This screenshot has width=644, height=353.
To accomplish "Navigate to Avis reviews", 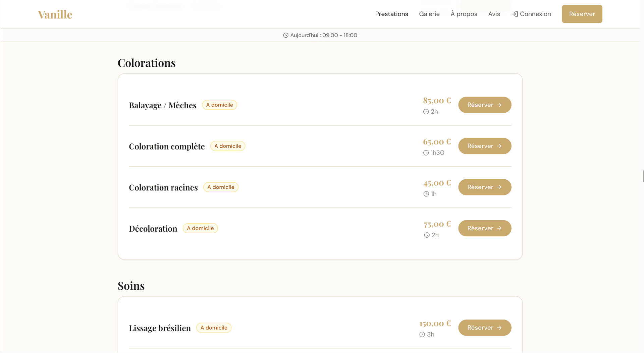I will tap(494, 14).
